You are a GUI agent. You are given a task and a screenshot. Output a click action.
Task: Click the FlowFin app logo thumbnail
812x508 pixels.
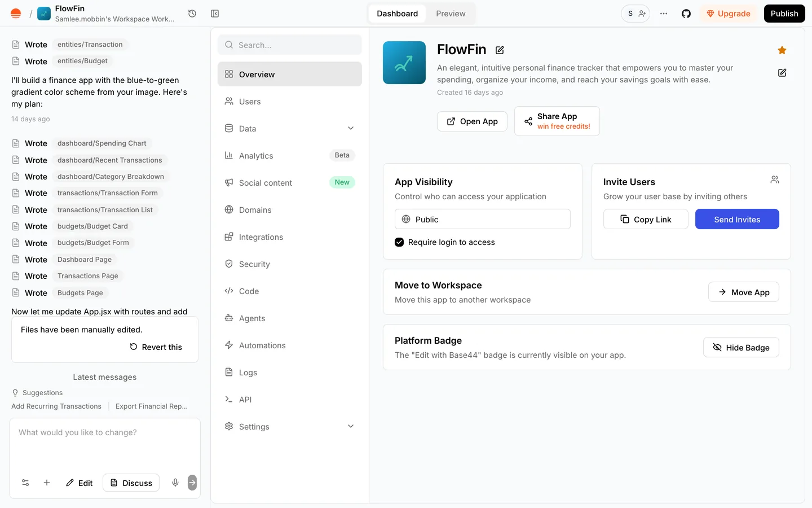[404, 63]
